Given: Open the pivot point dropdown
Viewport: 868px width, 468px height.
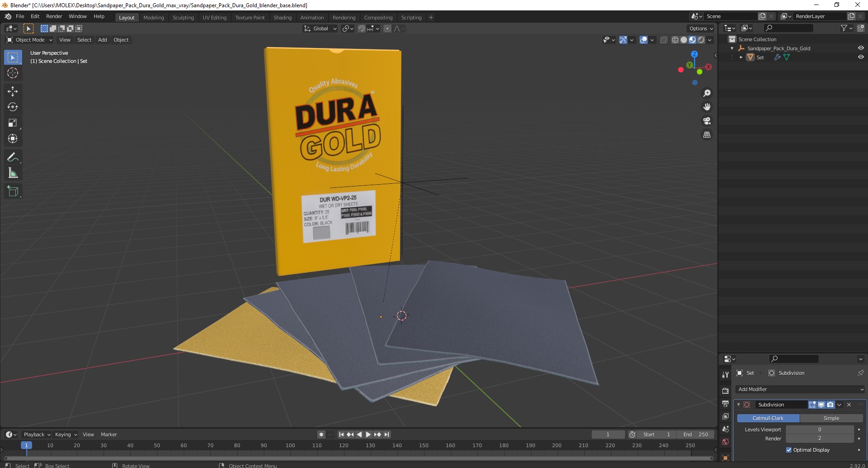Looking at the screenshot, I should [348, 29].
